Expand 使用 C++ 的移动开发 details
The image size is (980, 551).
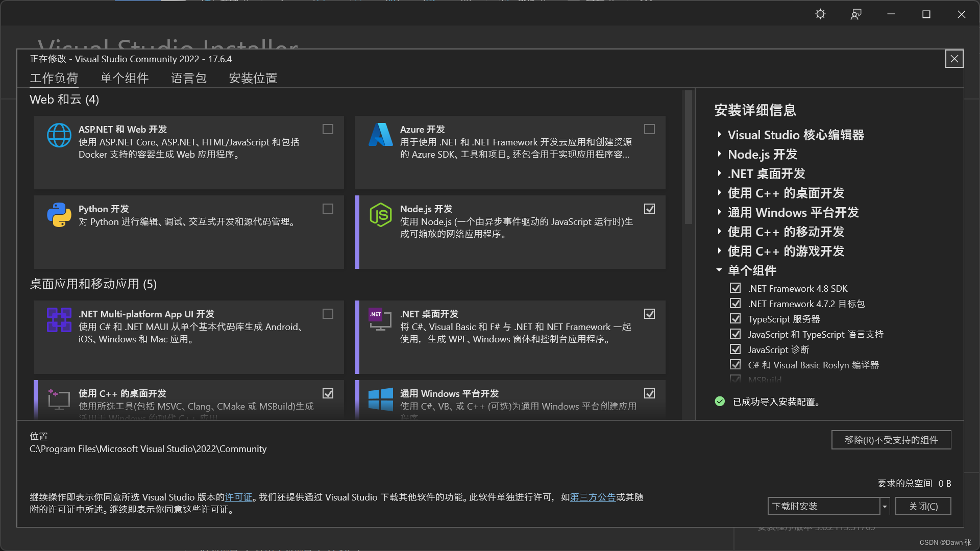719,232
